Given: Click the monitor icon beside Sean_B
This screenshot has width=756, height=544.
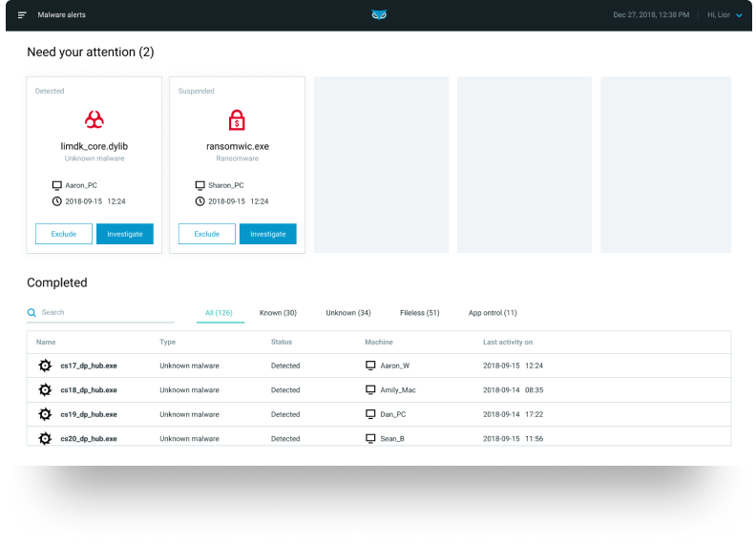Looking at the screenshot, I should 370,438.
